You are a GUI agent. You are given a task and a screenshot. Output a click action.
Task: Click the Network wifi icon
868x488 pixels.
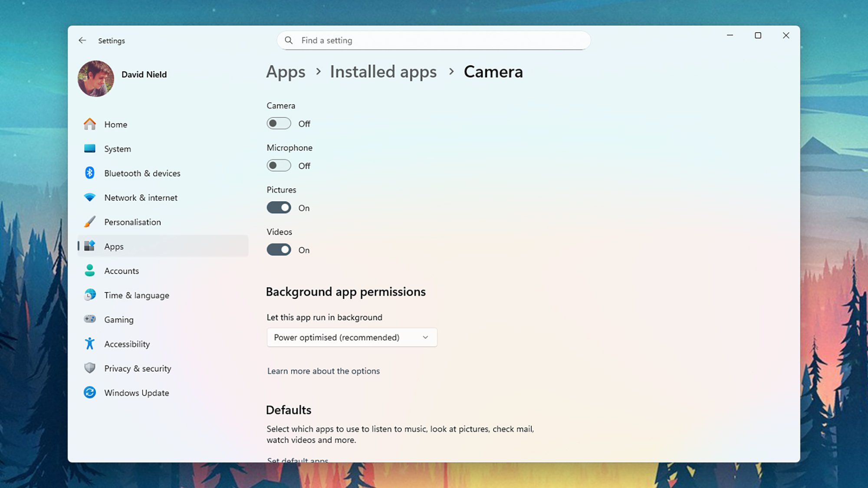tap(90, 197)
